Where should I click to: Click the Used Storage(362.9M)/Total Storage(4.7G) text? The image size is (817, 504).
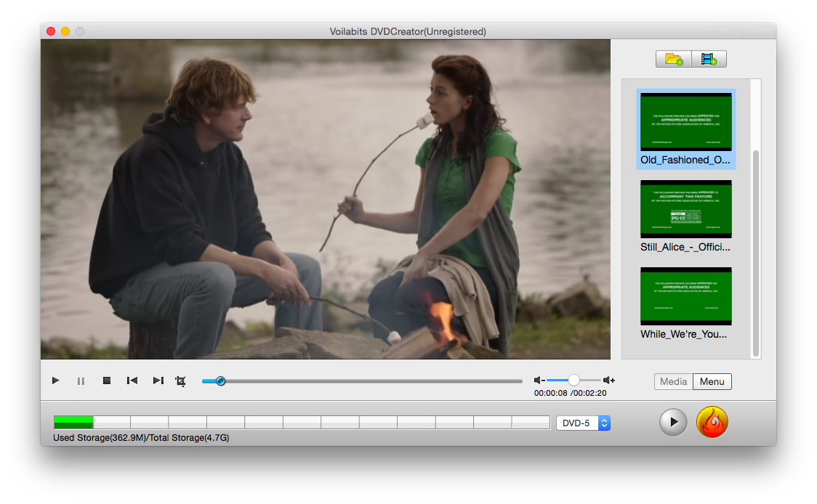(x=141, y=438)
